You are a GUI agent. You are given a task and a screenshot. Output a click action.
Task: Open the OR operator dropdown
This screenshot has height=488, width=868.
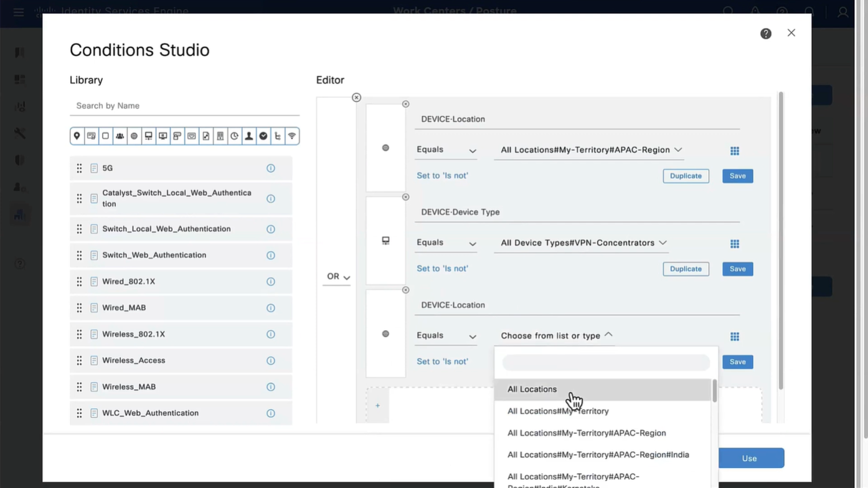click(x=338, y=277)
